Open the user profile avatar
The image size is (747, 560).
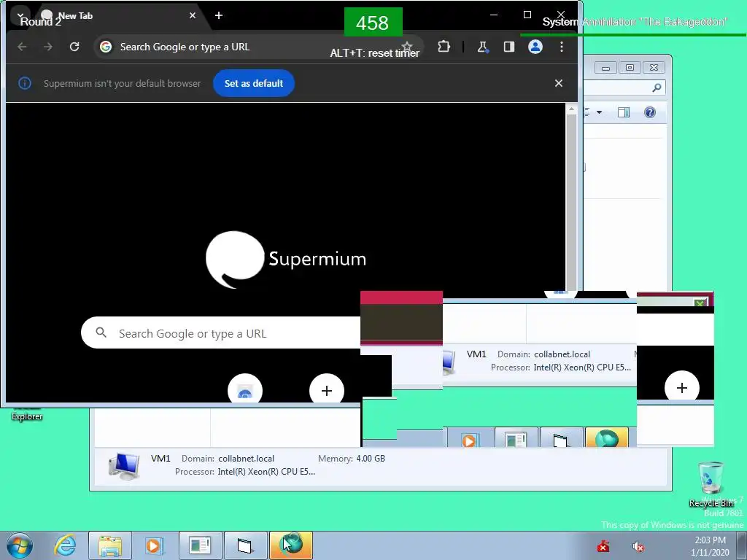point(535,47)
